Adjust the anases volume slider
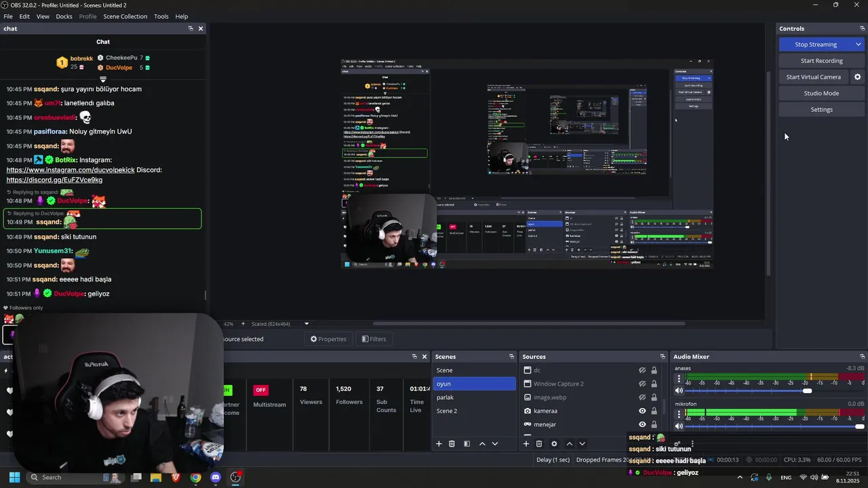The height and width of the screenshot is (488, 868). click(775, 390)
